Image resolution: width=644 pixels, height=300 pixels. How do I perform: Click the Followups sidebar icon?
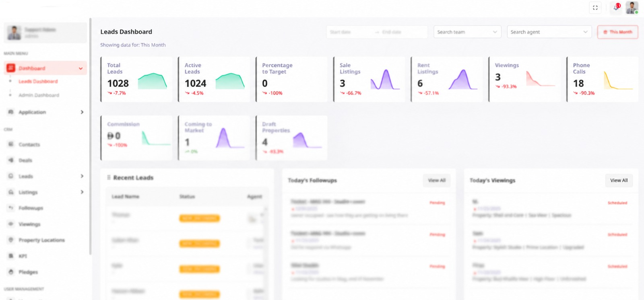[x=11, y=208]
